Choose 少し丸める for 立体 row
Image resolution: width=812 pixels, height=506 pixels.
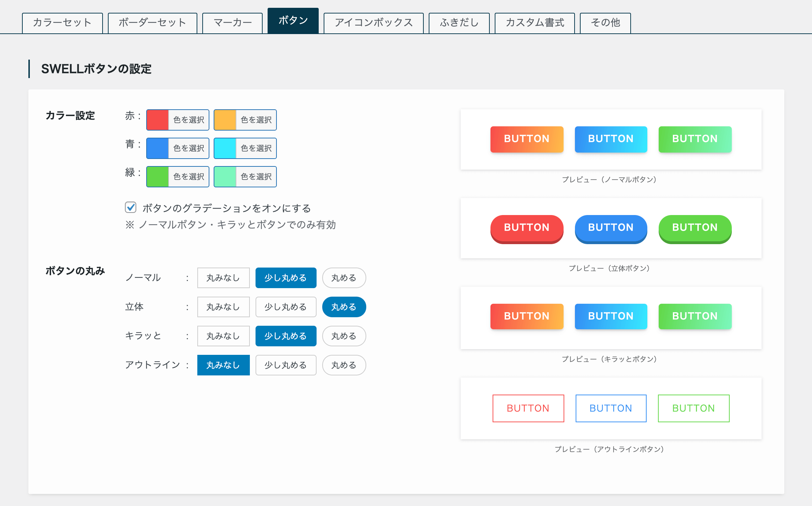(286, 307)
